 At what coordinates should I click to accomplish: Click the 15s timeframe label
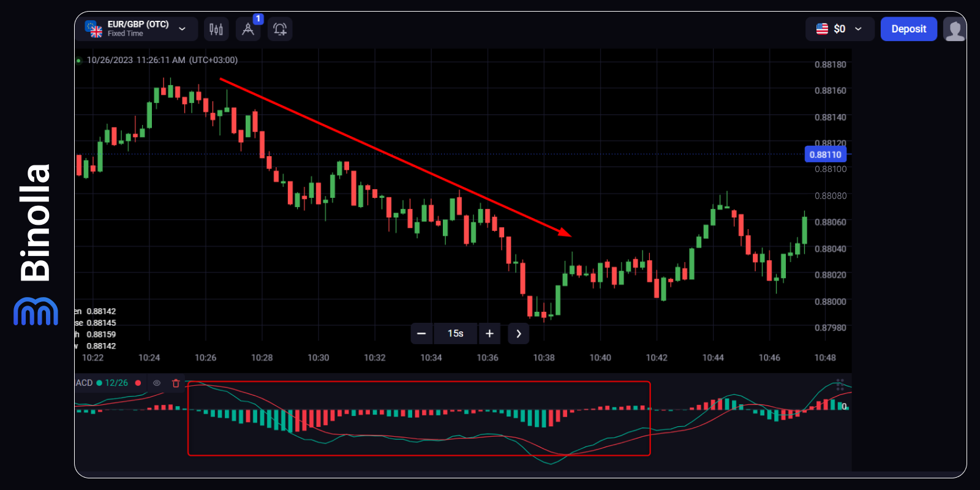click(x=455, y=334)
